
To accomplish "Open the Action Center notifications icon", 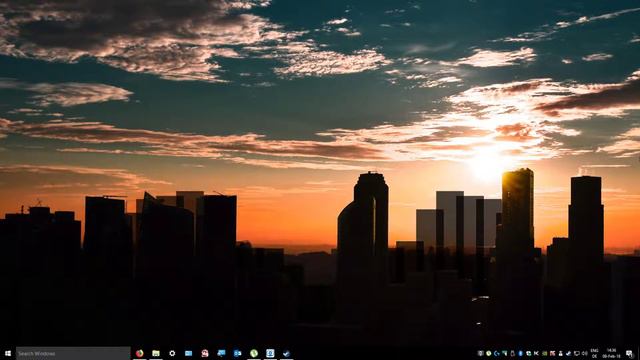I will [630, 353].
